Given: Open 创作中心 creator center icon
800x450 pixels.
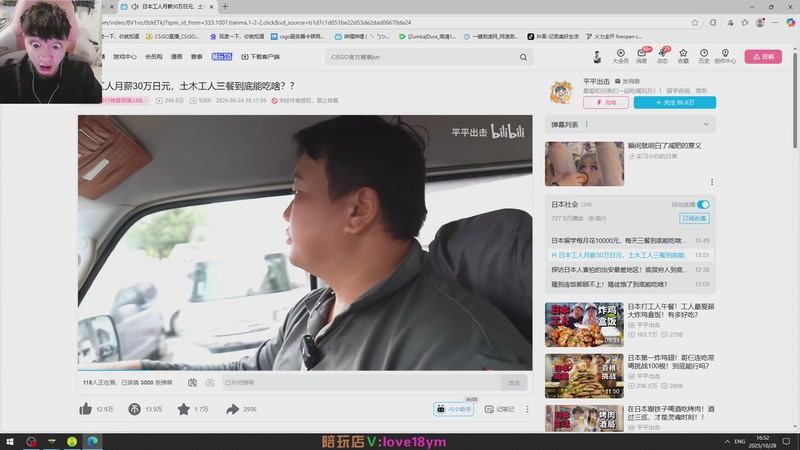Looking at the screenshot, I should [x=725, y=56].
